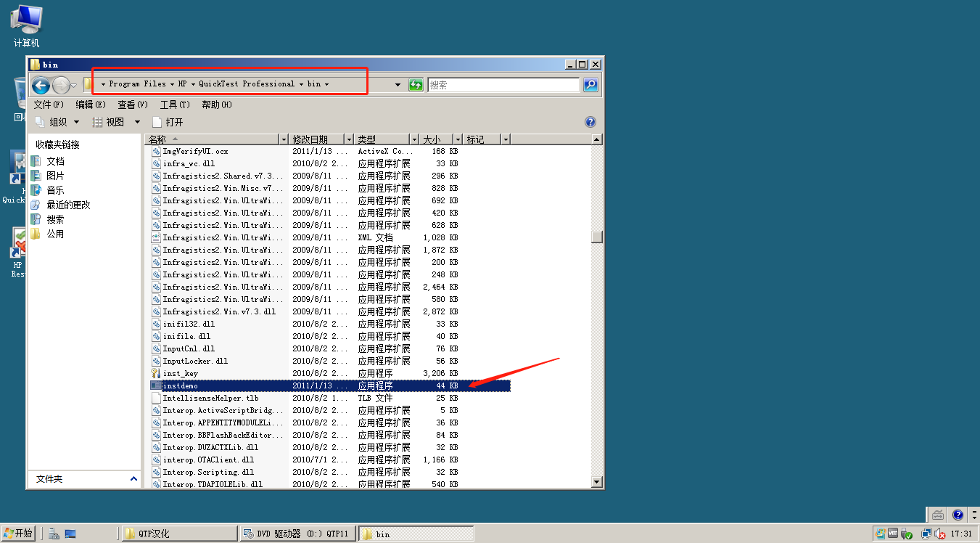Click into the 搜索 search box
This screenshot has height=543, width=980.
click(x=503, y=85)
